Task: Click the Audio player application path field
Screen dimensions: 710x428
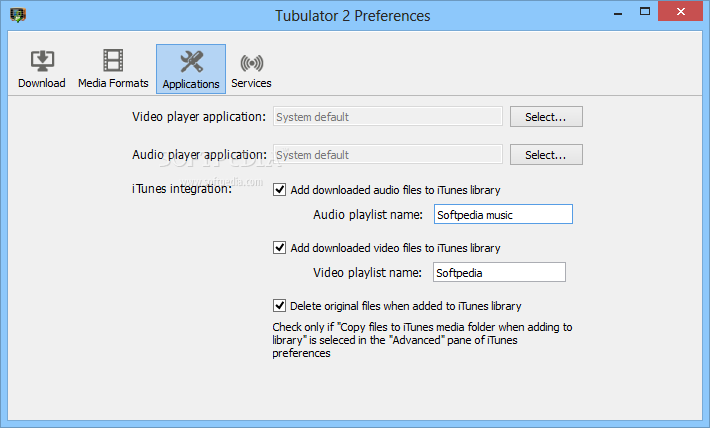Action: (388, 154)
